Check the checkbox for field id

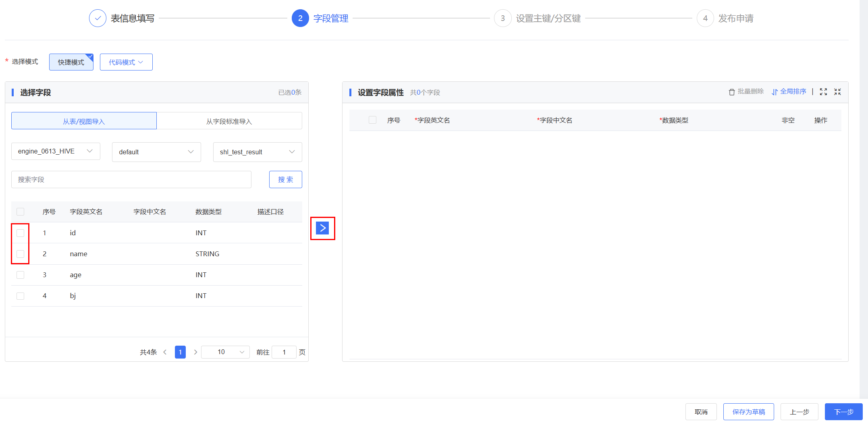(21, 233)
